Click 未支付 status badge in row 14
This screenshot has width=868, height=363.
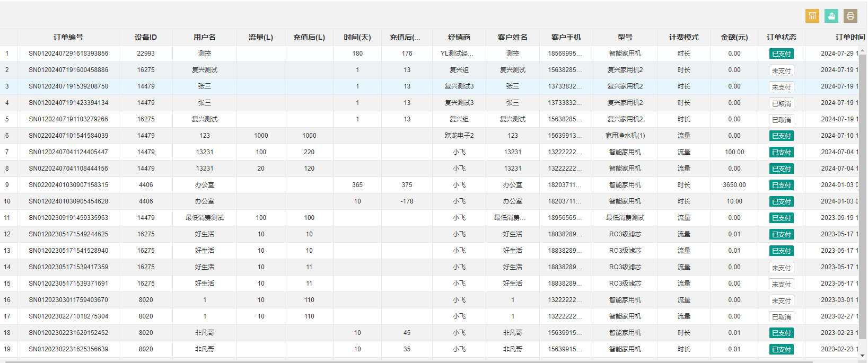point(782,268)
